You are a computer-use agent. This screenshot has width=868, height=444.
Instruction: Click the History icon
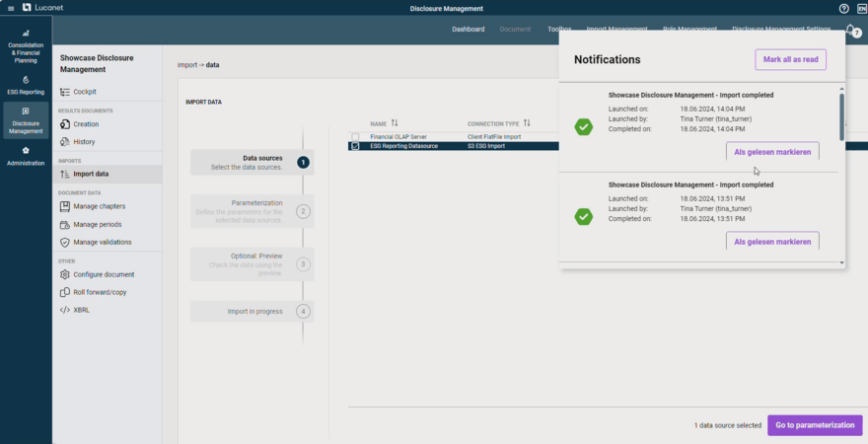click(x=65, y=142)
